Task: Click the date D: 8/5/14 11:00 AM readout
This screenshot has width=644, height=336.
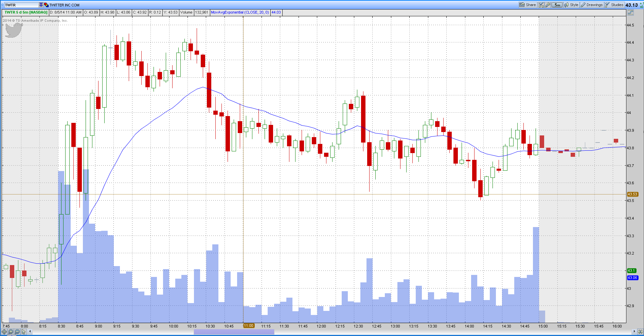Action: pyautogui.click(x=66, y=12)
